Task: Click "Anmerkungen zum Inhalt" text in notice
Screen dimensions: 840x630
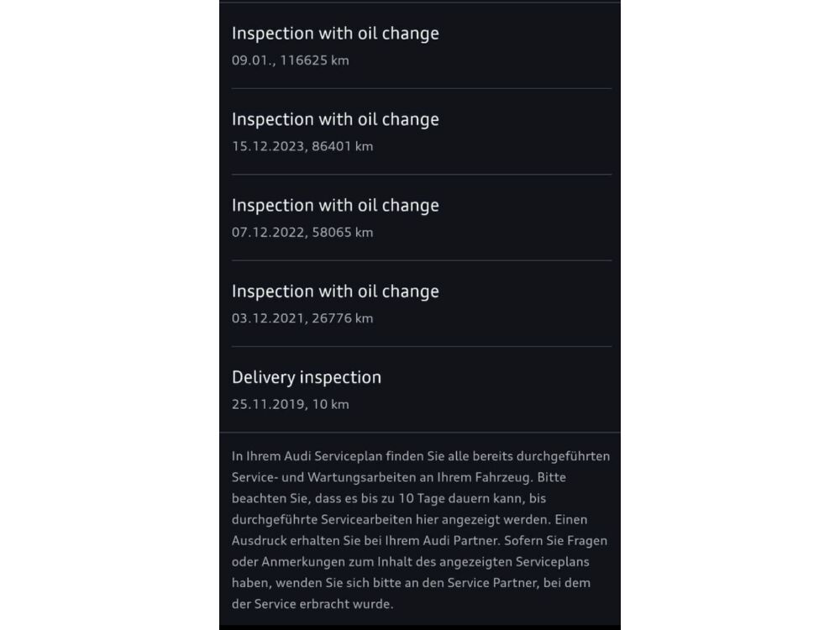Action: 319,561
